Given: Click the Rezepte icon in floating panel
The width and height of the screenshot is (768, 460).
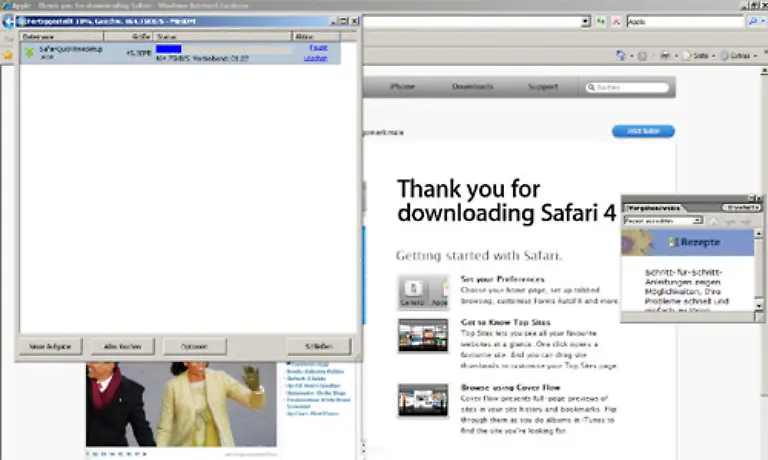Looking at the screenshot, I should click(x=674, y=242).
